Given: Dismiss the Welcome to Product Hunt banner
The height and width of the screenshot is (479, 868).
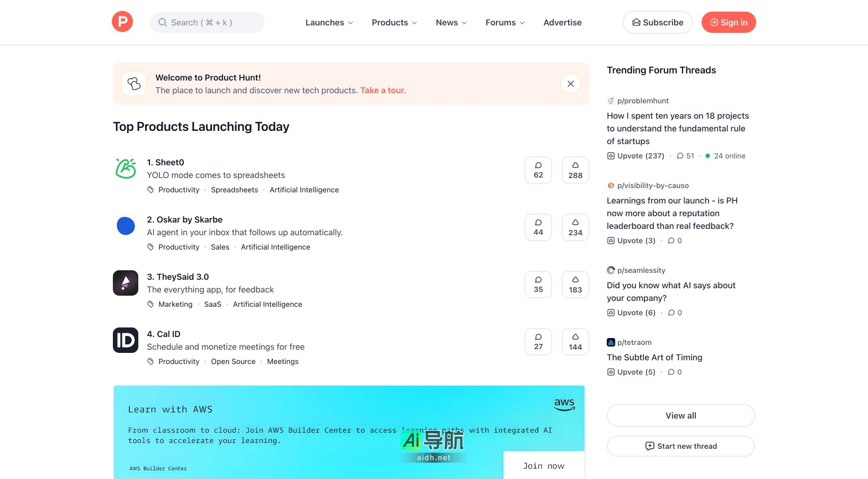Looking at the screenshot, I should tap(570, 84).
